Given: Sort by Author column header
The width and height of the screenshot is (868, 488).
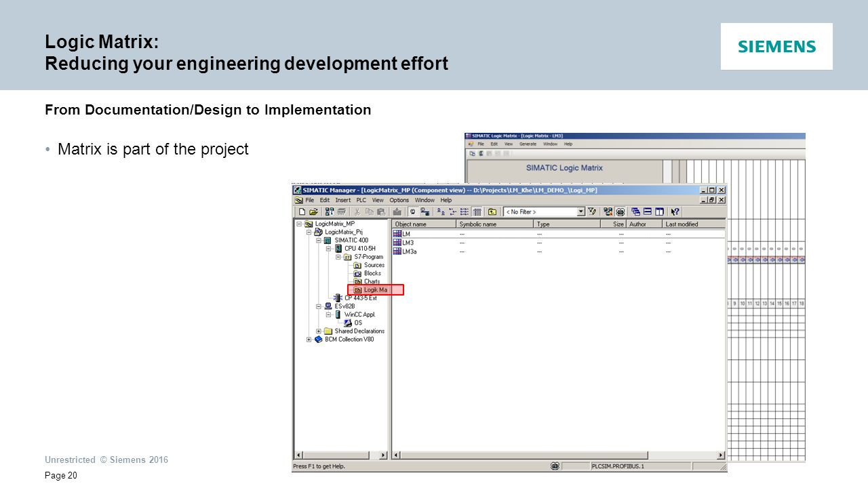Looking at the screenshot, I should click(644, 224).
